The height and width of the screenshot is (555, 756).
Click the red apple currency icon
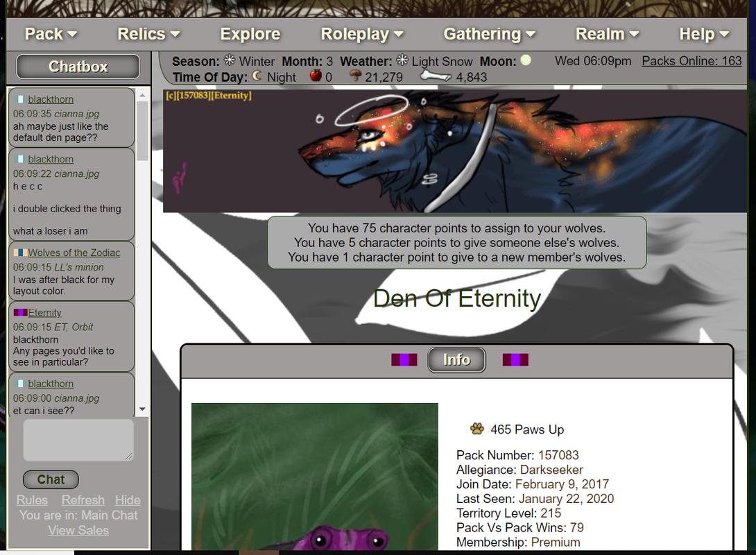coord(316,76)
